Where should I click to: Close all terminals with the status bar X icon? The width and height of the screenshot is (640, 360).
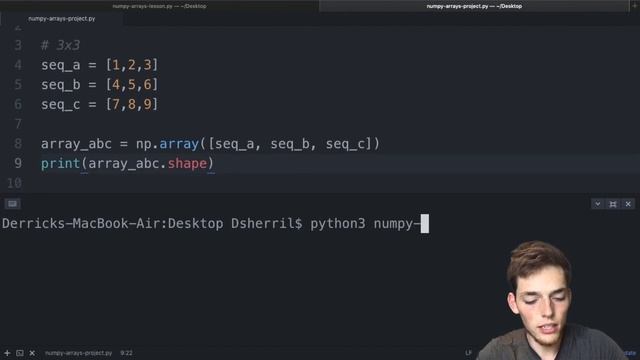point(32,353)
